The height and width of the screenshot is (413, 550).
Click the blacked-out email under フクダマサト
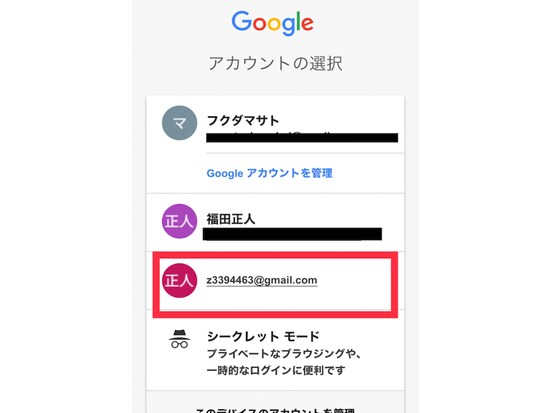tap(302, 137)
